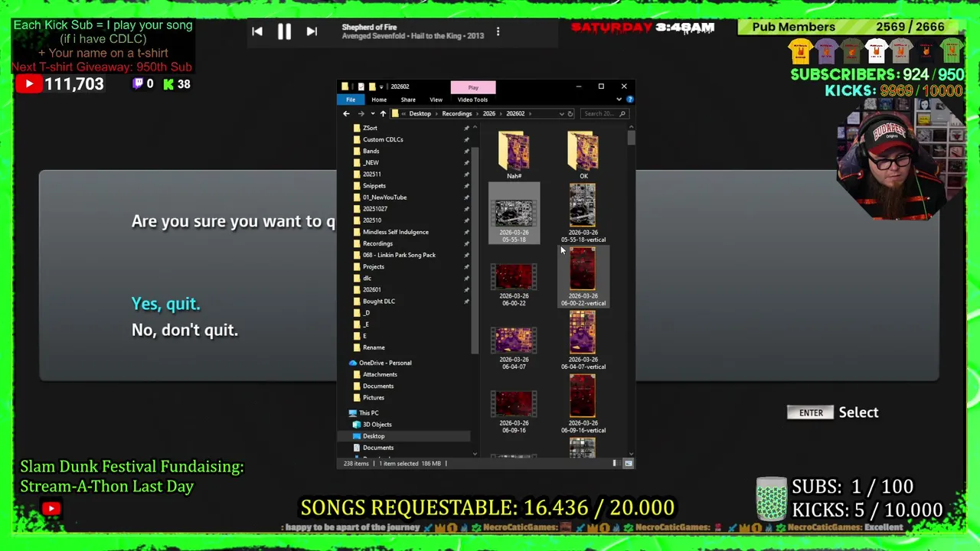Open 01_NewYouTube folder in sidebar
Screen dimensions: 980x551
point(384,197)
